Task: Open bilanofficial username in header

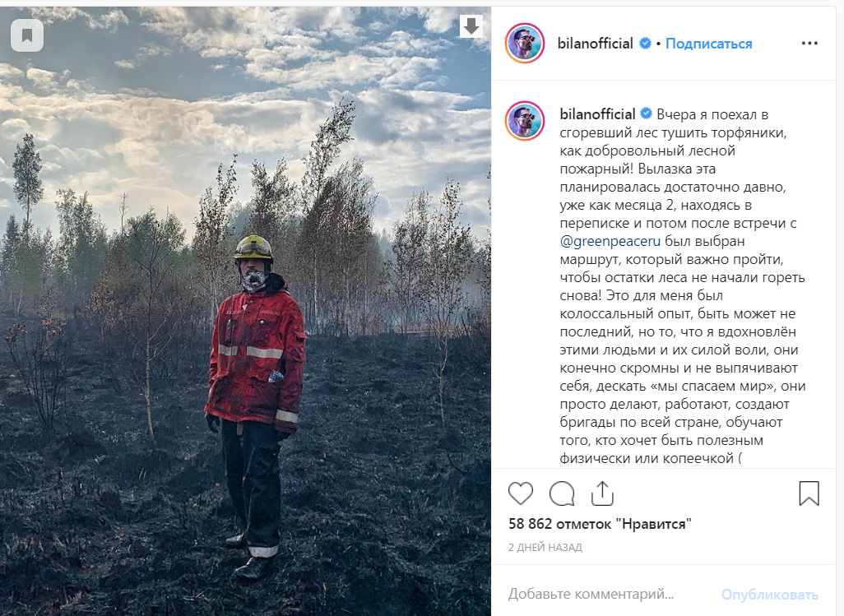Action: pos(596,44)
